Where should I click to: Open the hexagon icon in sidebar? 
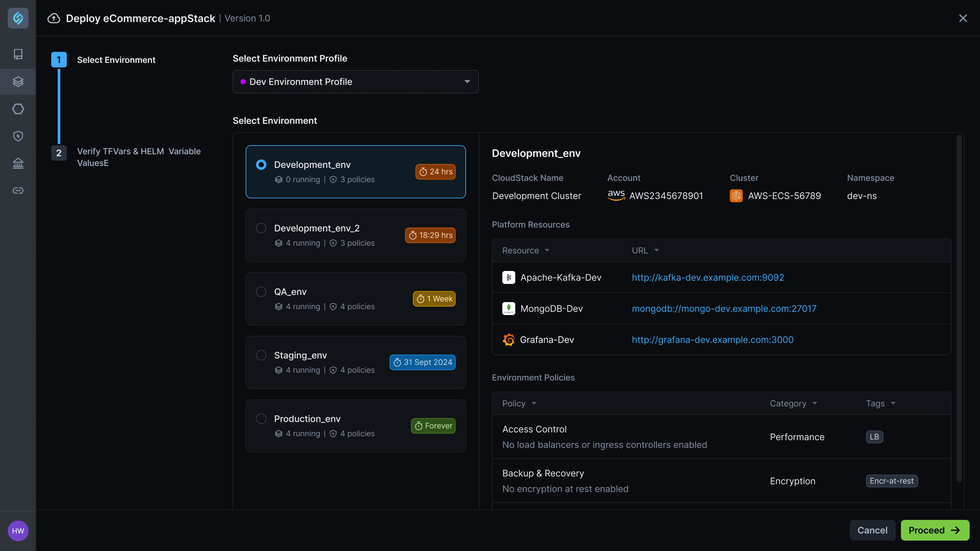18,109
